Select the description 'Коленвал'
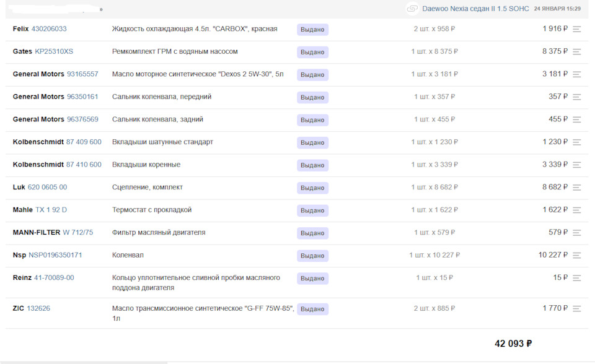 point(128,255)
